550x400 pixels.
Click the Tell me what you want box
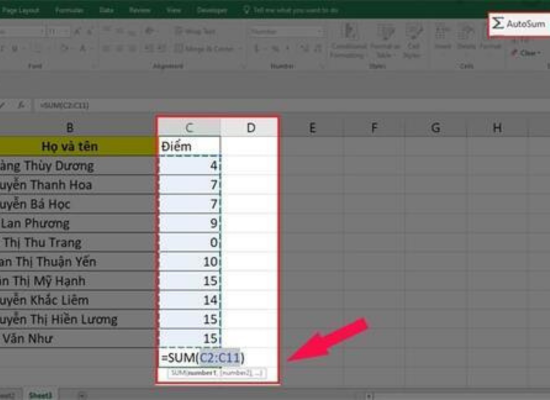(x=291, y=10)
